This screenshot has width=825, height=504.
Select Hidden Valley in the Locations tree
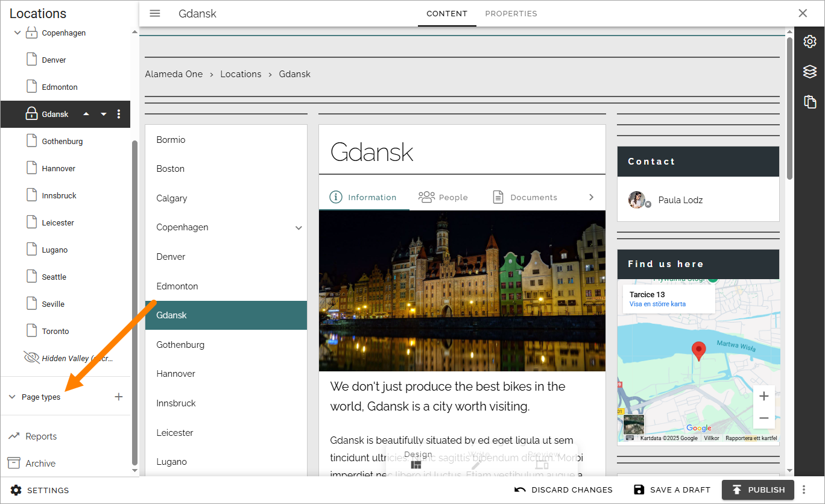77,358
